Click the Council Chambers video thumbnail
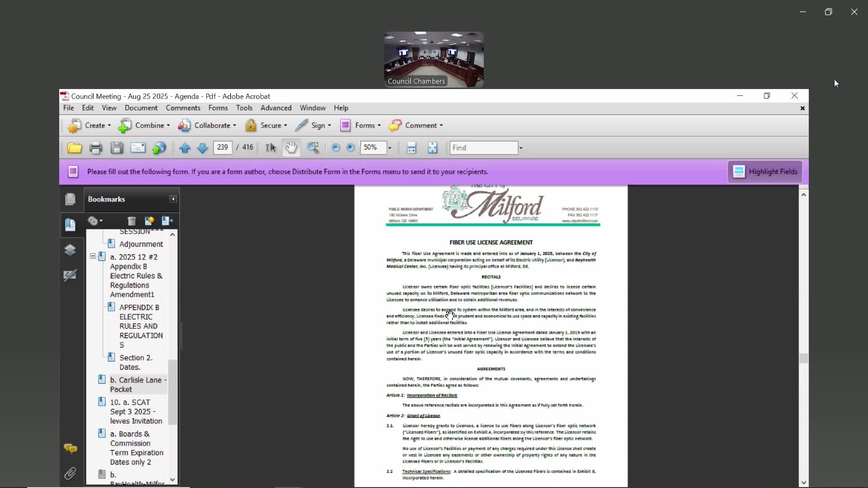Image resolution: width=868 pixels, height=488 pixels. [x=434, y=59]
